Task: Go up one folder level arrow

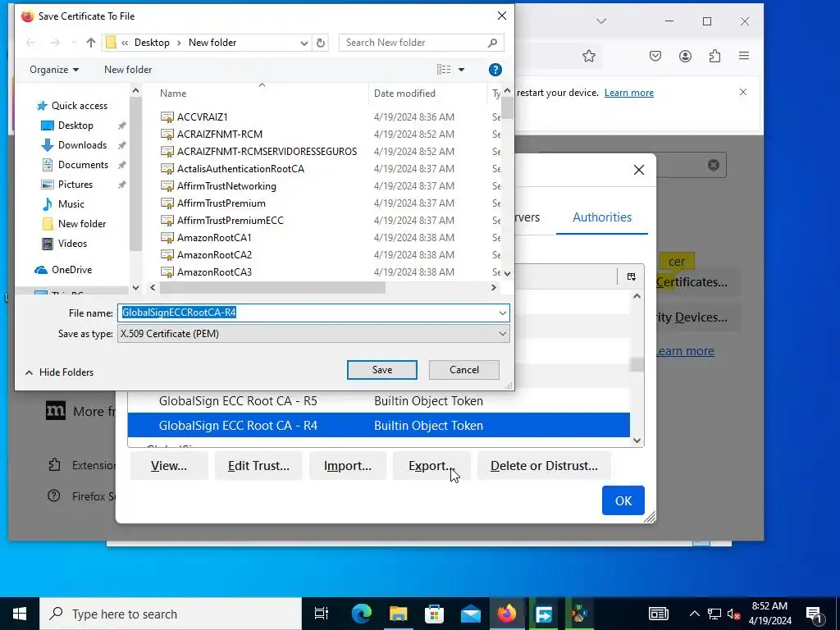Action: (x=90, y=43)
